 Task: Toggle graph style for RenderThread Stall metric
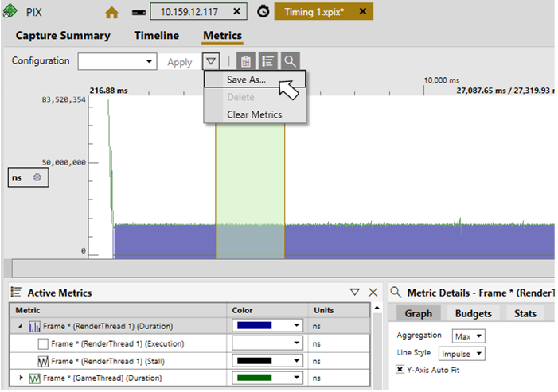(43, 361)
